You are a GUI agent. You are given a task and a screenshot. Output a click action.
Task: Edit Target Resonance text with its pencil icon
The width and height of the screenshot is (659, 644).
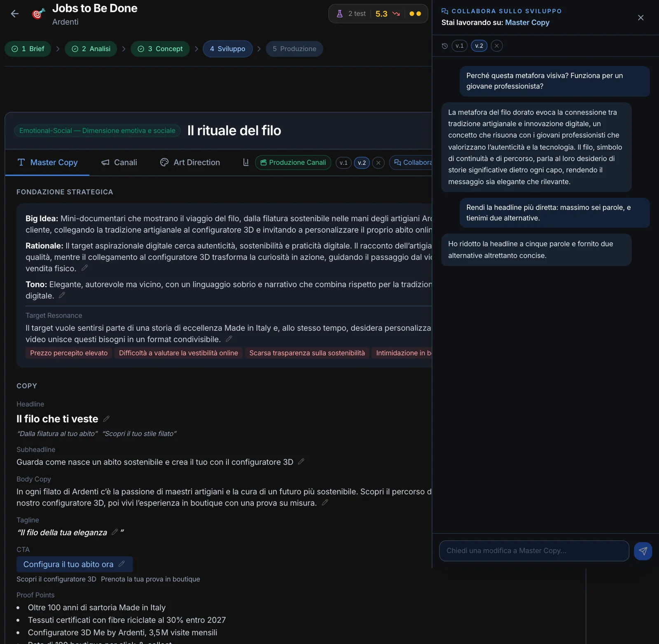(x=229, y=339)
